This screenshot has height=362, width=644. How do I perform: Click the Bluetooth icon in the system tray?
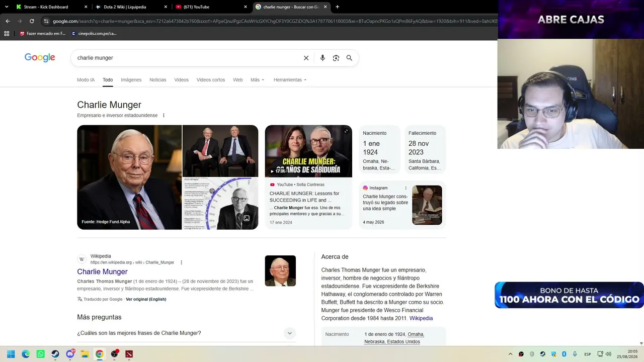tap(564, 354)
